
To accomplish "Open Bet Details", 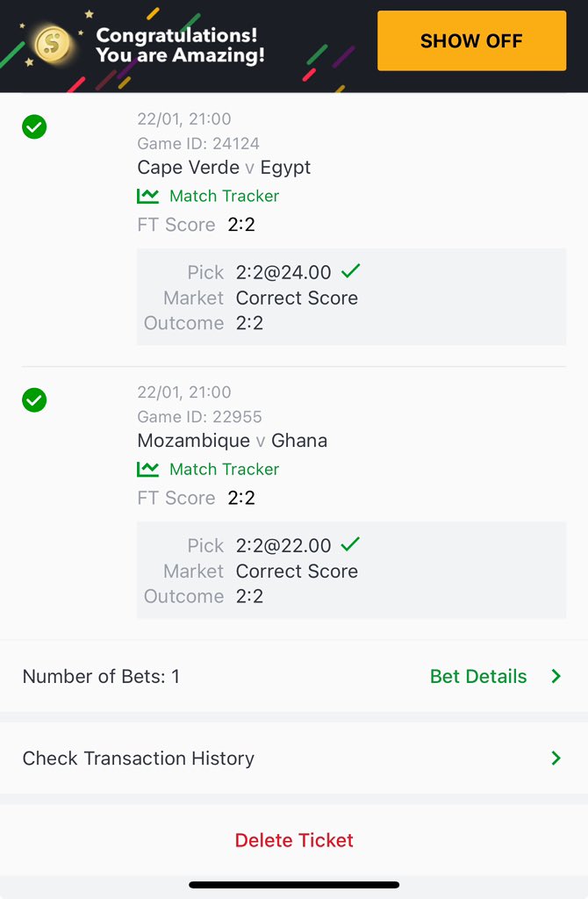I will (x=478, y=677).
